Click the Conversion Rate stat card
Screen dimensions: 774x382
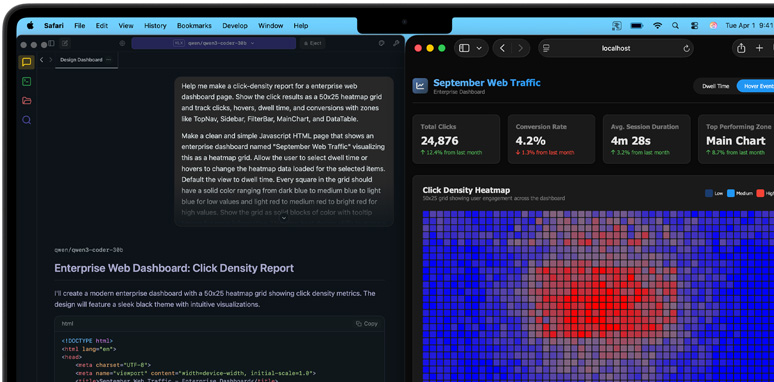click(551, 139)
